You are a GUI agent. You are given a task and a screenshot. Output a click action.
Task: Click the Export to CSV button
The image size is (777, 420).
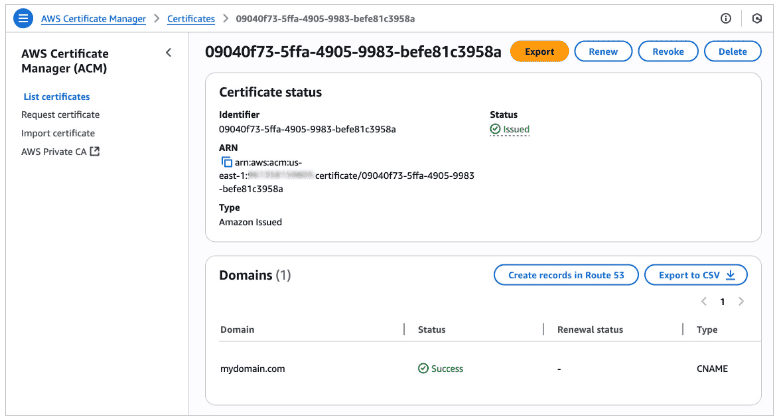click(696, 275)
